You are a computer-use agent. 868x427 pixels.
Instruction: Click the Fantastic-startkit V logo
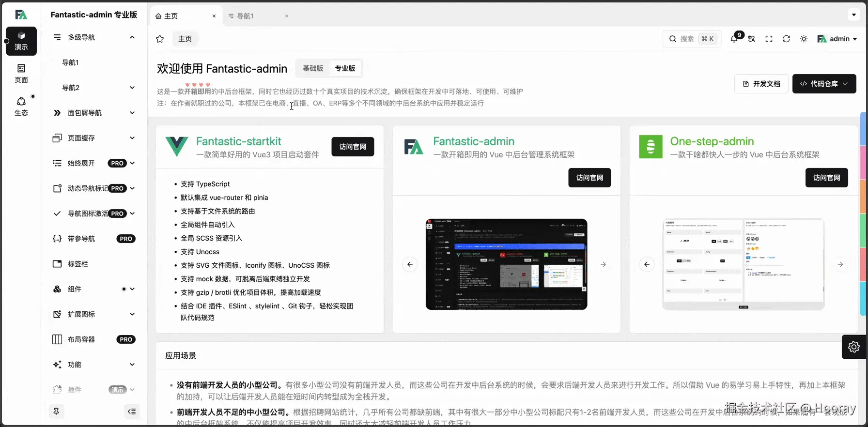(x=177, y=146)
